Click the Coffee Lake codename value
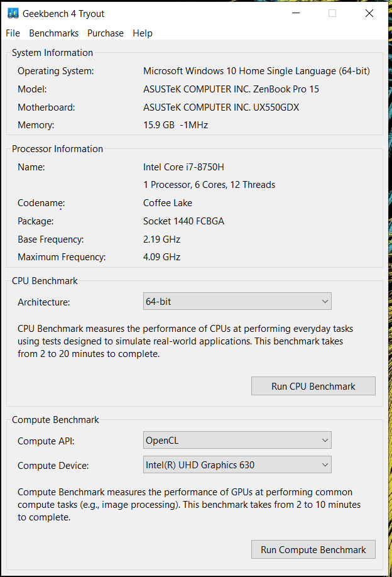 coord(168,203)
